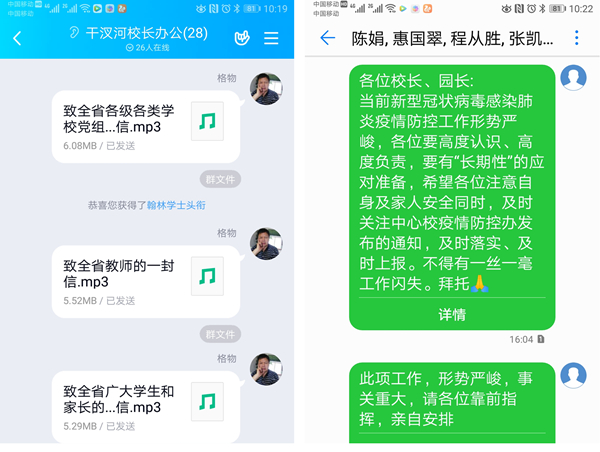Tap the back chevron in QQ group header

(x=17, y=38)
